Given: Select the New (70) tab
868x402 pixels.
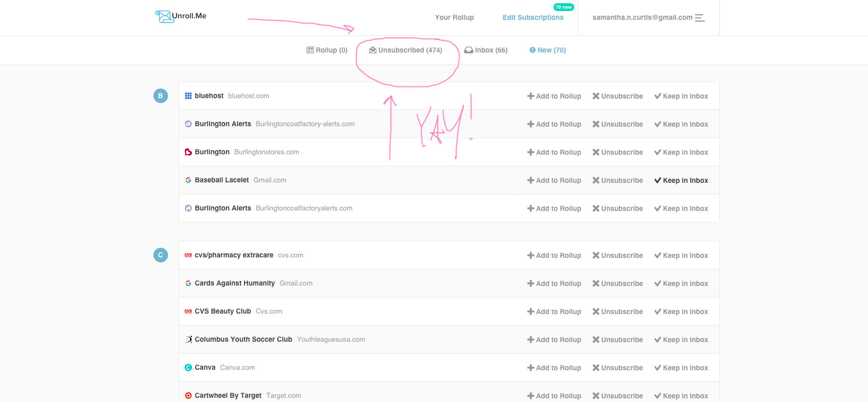Looking at the screenshot, I should tap(548, 50).
